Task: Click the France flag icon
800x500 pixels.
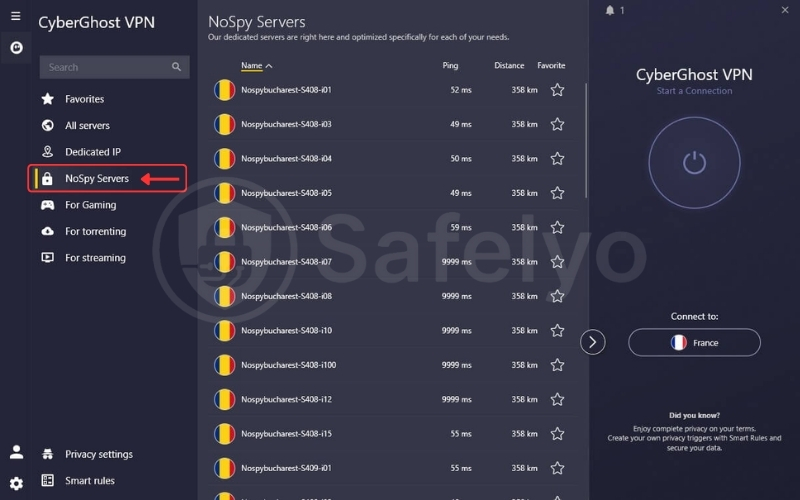Action: pyautogui.click(x=679, y=342)
